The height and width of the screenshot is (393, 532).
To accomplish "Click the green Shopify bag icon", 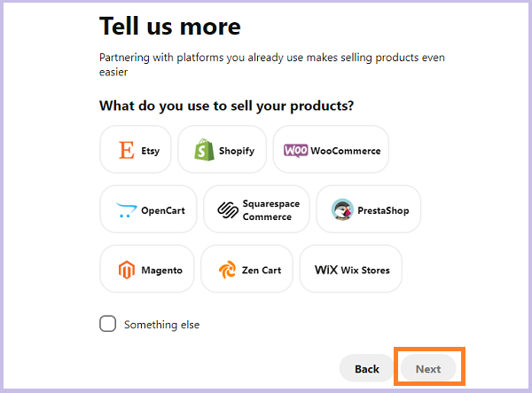I will 204,150.
